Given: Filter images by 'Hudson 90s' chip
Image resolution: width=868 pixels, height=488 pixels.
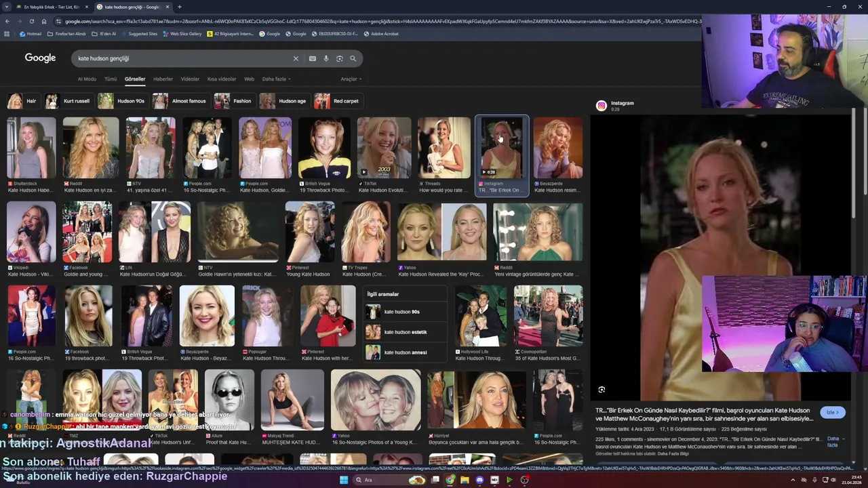Looking at the screenshot, I should point(122,101).
